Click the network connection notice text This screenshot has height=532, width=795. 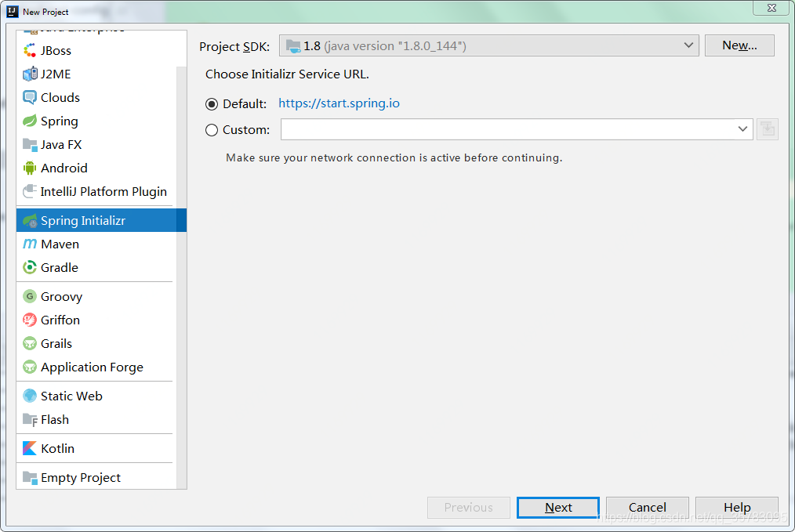click(394, 157)
